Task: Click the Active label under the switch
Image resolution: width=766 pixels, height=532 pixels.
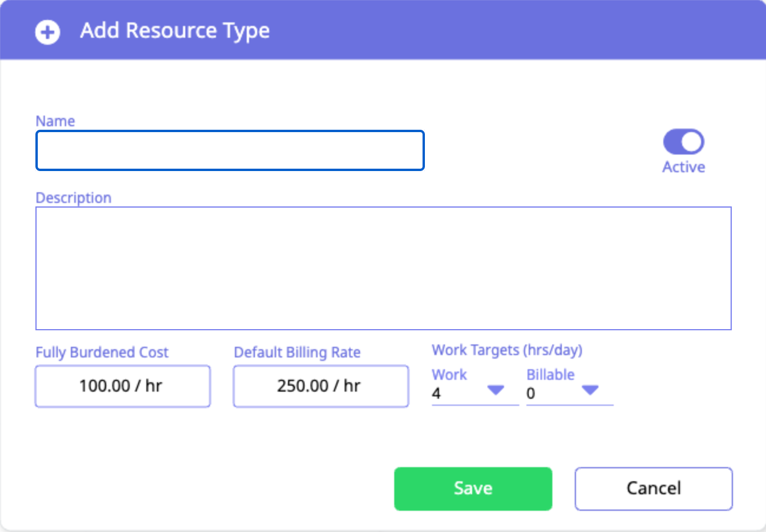Action: [x=683, y=167]
